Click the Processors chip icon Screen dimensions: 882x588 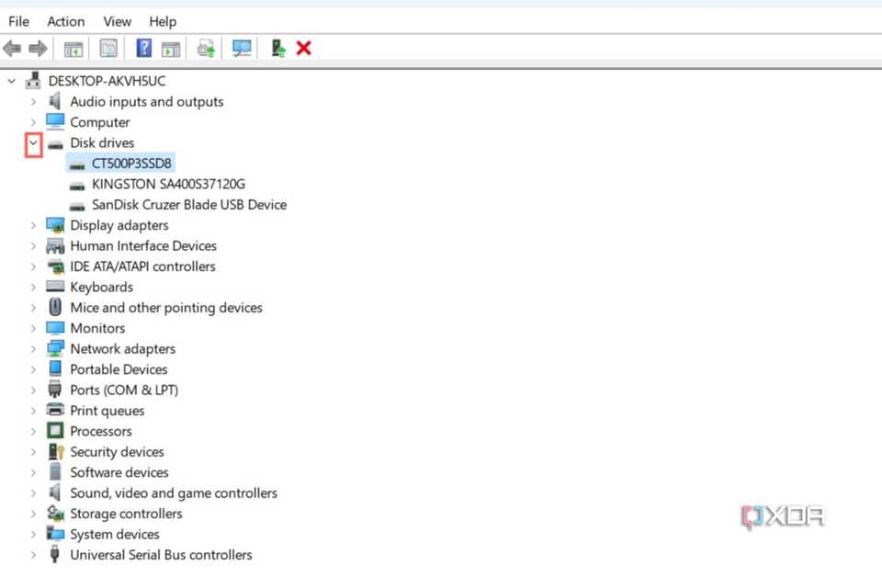[55, 431]
